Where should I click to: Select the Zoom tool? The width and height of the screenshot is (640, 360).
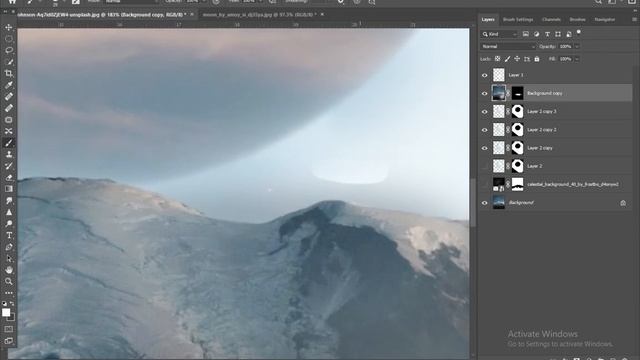point(9,281)
